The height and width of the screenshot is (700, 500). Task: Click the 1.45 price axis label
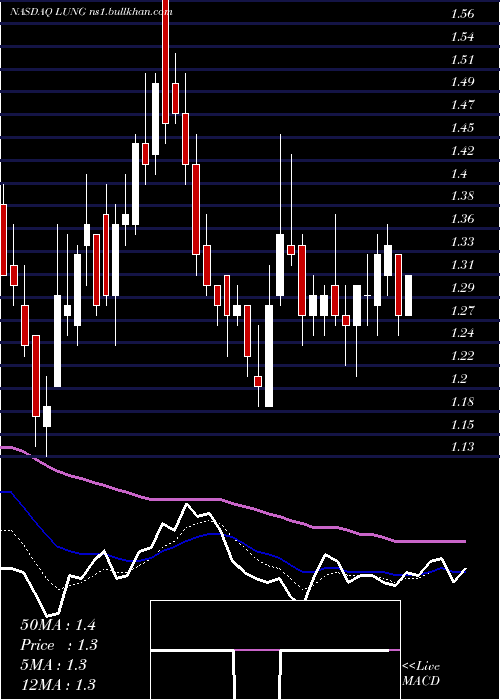(x=462, y=128)
